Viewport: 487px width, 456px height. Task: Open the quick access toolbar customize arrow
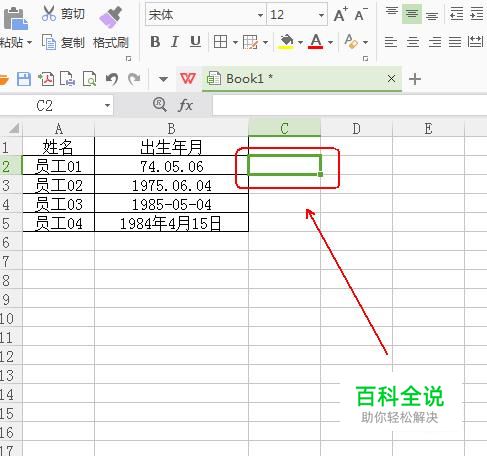point(163,79)
